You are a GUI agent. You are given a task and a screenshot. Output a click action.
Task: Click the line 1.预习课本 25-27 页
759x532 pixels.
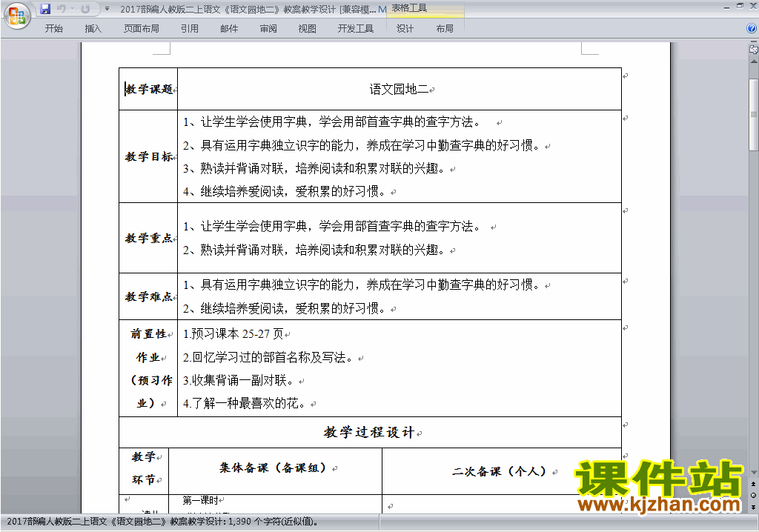[x=233, y=334]
